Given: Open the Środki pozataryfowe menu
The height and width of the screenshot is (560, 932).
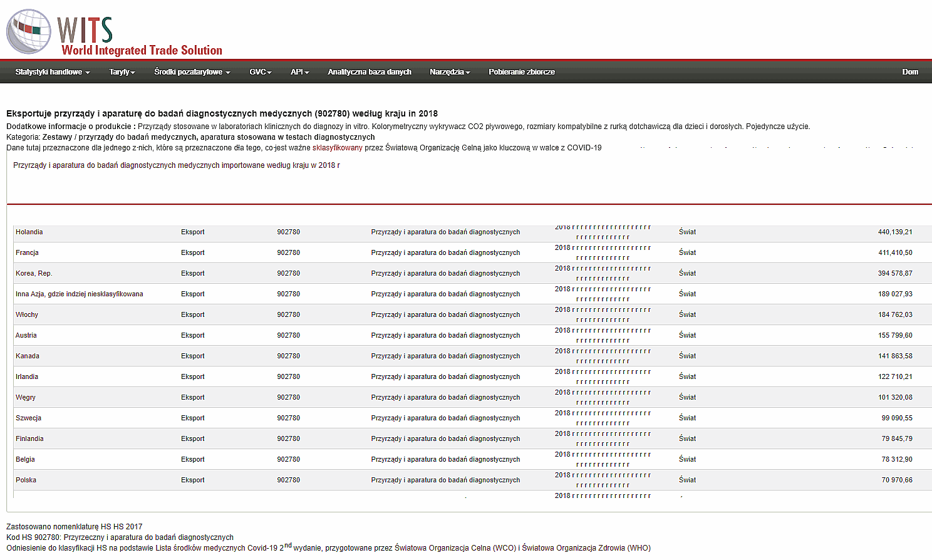Looking at the screenshot, I should [192, 72].
